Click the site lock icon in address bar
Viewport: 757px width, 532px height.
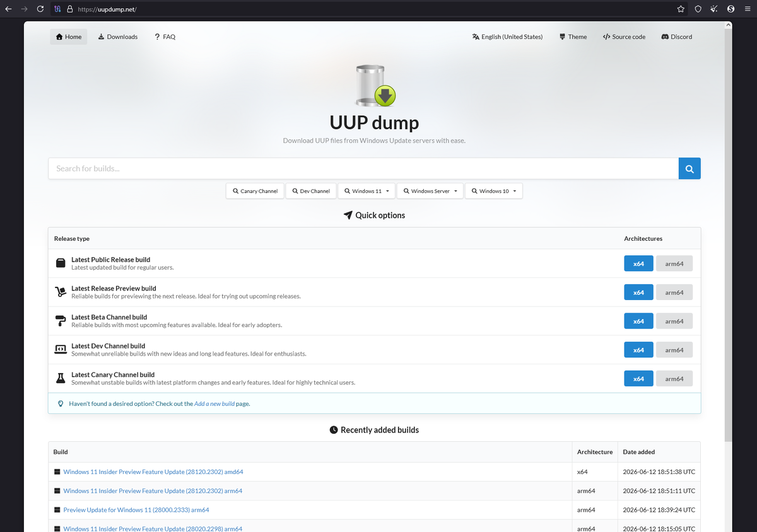click(x=69, y=9)
